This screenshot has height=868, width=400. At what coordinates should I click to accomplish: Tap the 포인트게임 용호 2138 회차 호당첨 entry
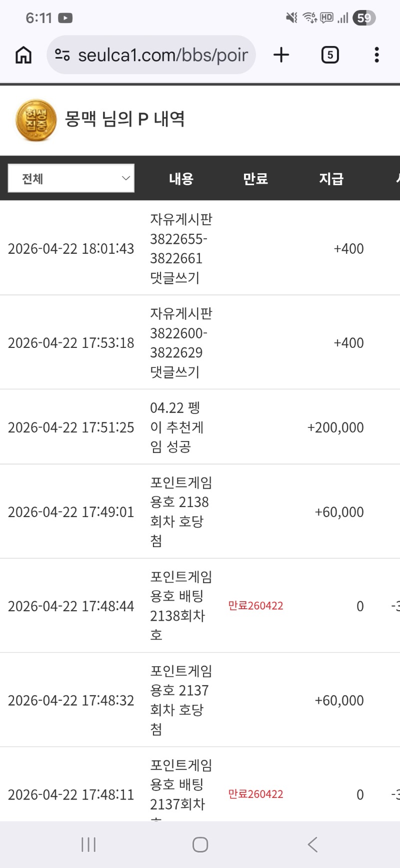point(180,512)
